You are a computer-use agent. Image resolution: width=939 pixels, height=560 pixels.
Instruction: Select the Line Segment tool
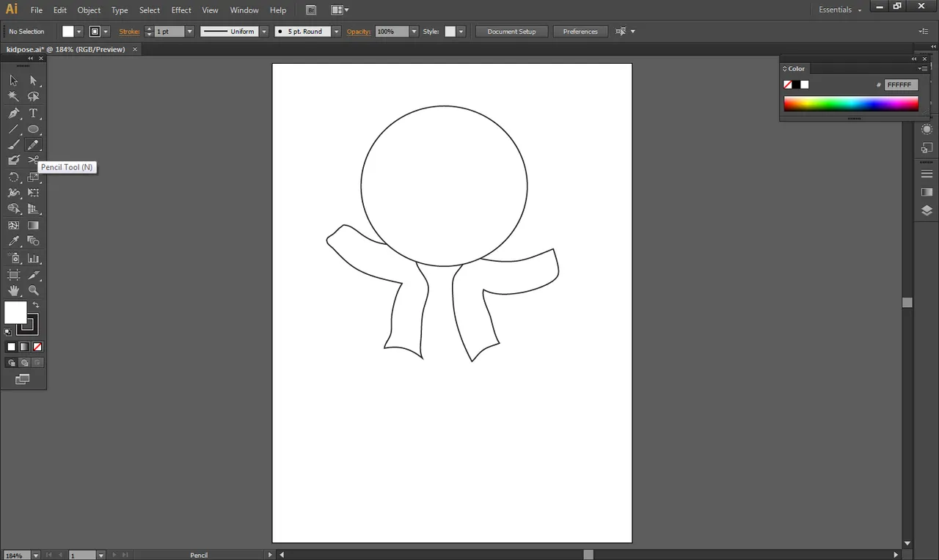pos(13,129)
